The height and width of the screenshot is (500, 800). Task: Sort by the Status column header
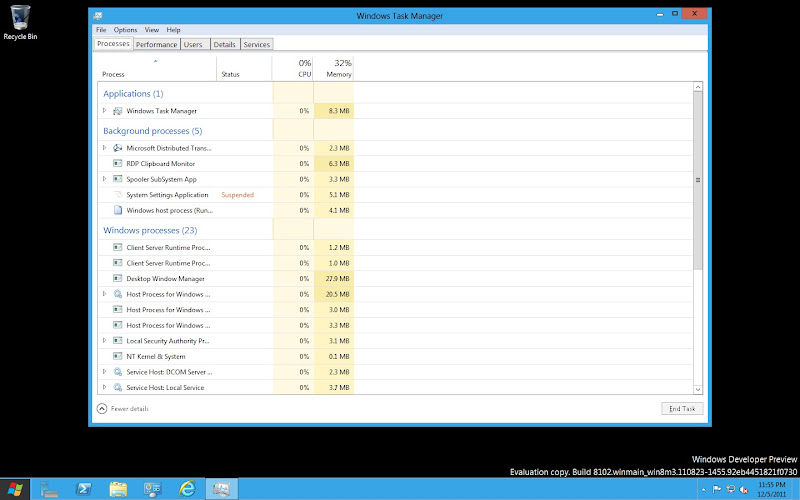click(x=244, y=69)
